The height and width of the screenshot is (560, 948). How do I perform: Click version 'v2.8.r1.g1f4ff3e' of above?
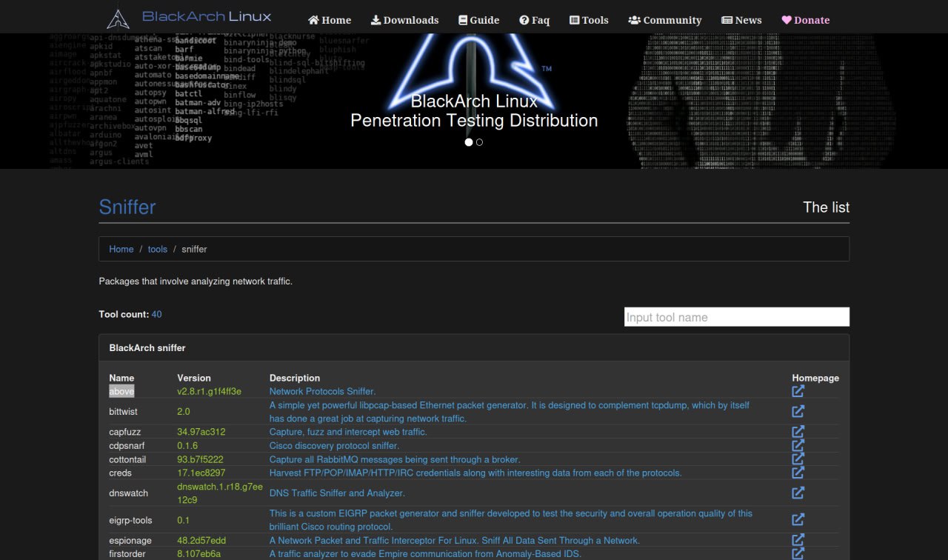click(x=210, y=391)
